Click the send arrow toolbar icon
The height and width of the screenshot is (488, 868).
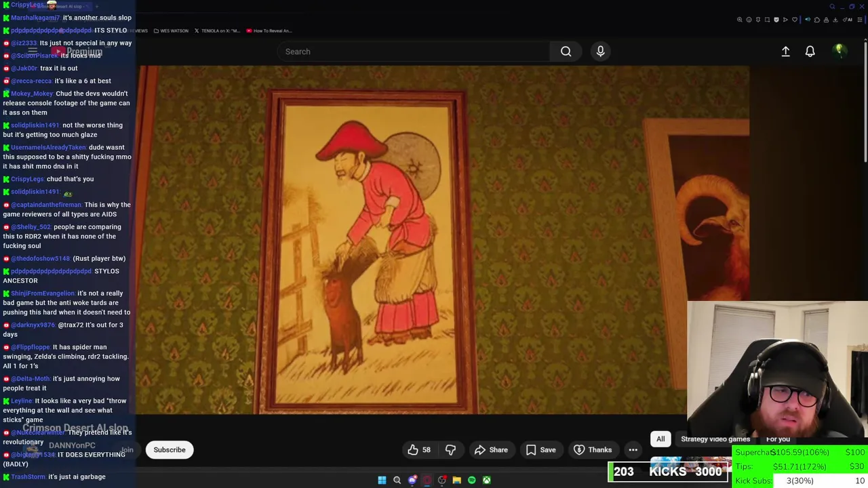[785, 20]
